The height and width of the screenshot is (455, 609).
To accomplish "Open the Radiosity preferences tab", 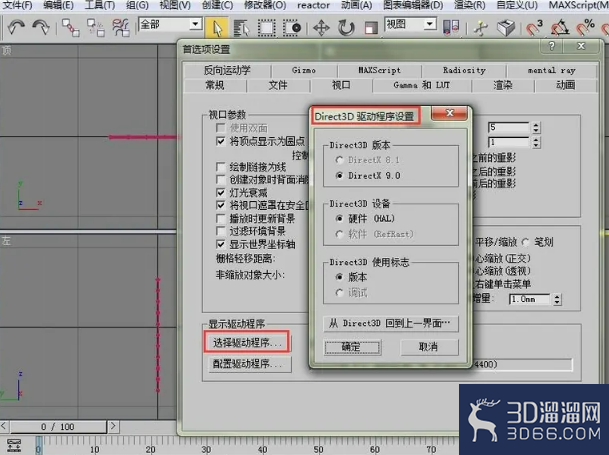I will coord(464,70).
